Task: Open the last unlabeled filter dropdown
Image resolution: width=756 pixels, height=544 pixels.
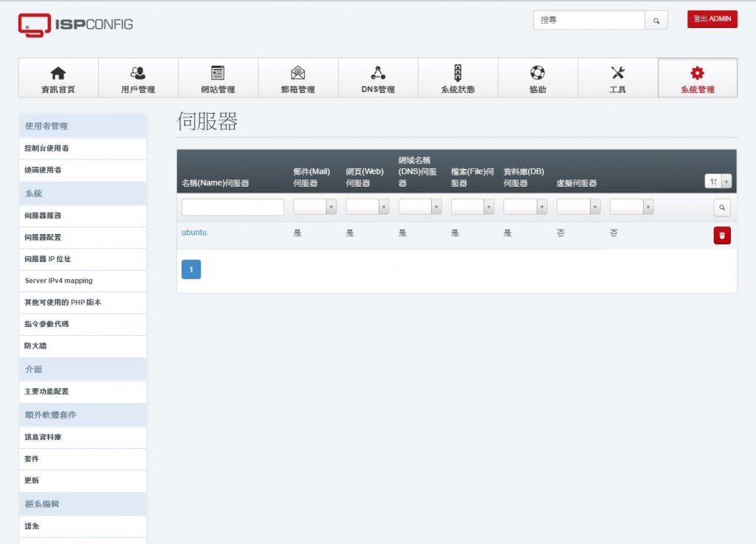Action: (632, 207)
